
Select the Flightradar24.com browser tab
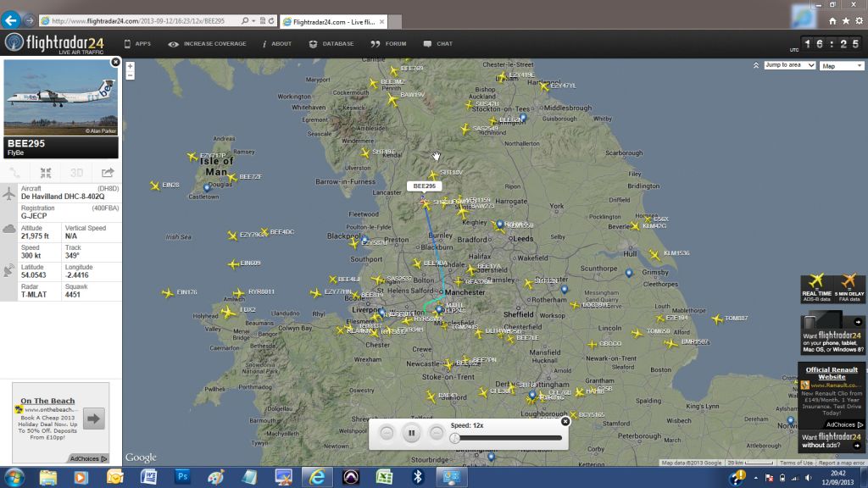(x=334, y=21)
